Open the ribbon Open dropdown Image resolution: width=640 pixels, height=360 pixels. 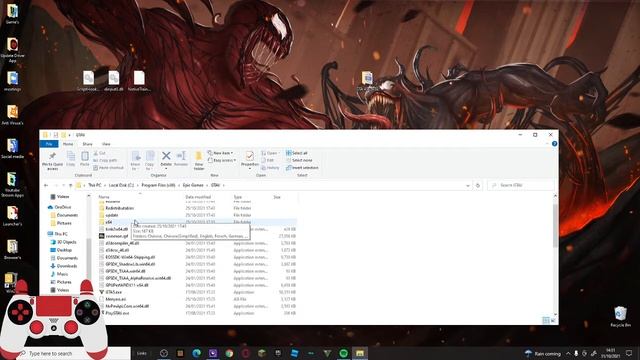click(x=269, y=153)
